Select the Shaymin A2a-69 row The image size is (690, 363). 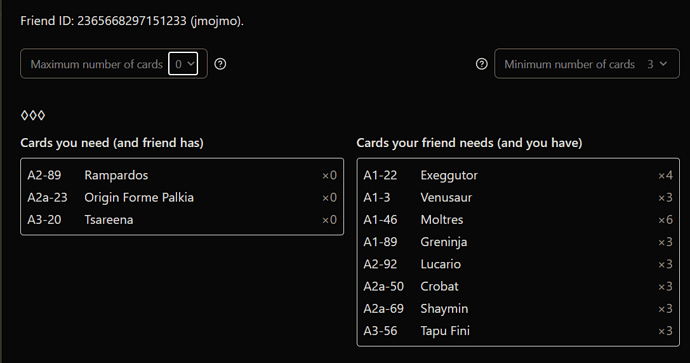point(518,308)
